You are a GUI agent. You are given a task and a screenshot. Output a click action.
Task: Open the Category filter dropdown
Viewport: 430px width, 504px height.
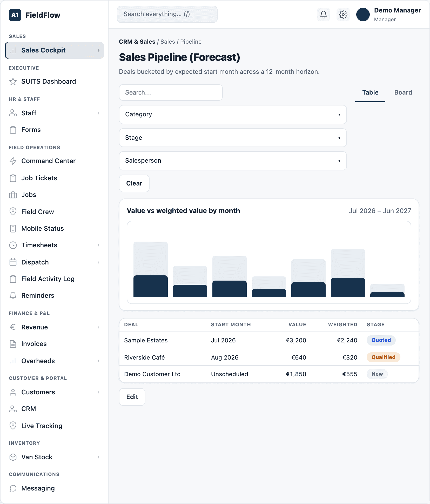click(233, 115)
